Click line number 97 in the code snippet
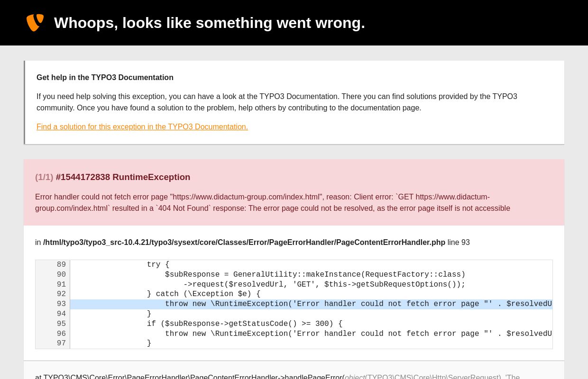The width and height of the screenshot is (588, 379). coord(61,343)
